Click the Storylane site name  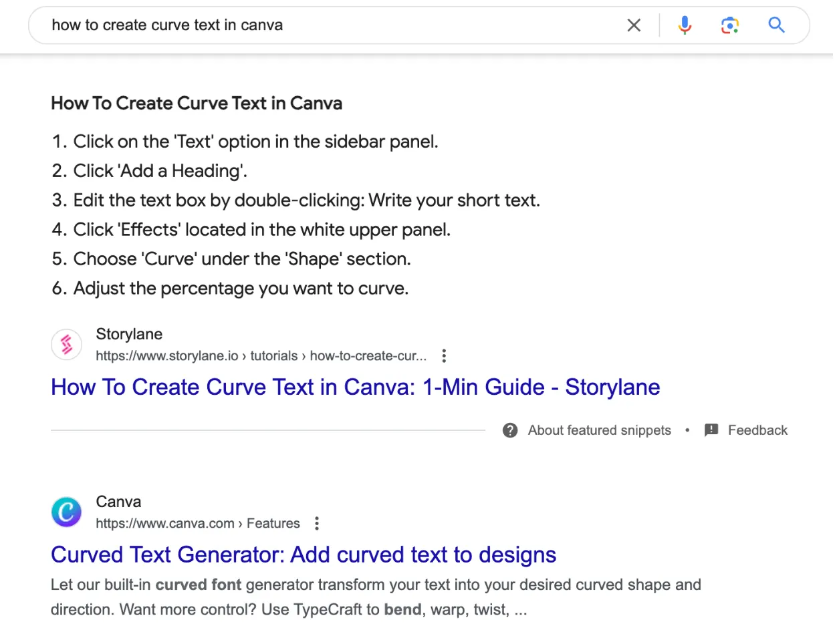coord(129,334)
